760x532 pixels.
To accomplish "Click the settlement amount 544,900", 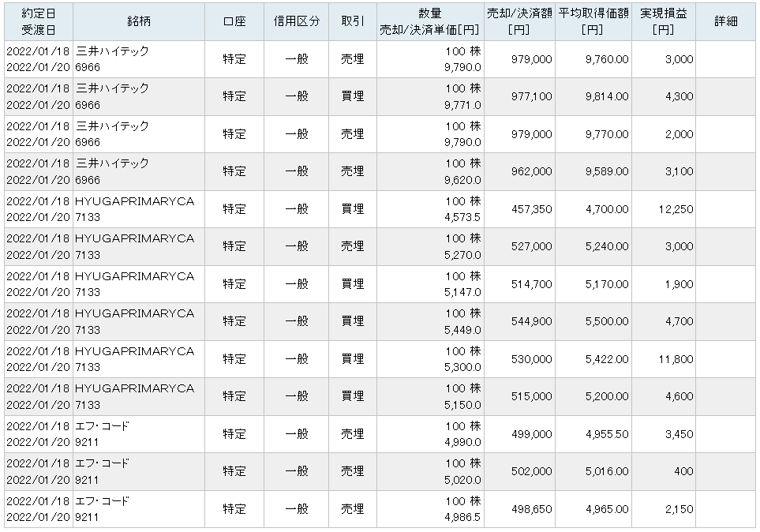I will (x=532, y=321).
